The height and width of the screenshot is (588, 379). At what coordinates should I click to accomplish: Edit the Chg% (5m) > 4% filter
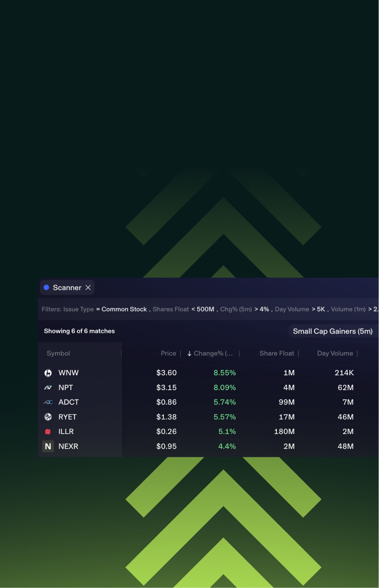point(244,309)
